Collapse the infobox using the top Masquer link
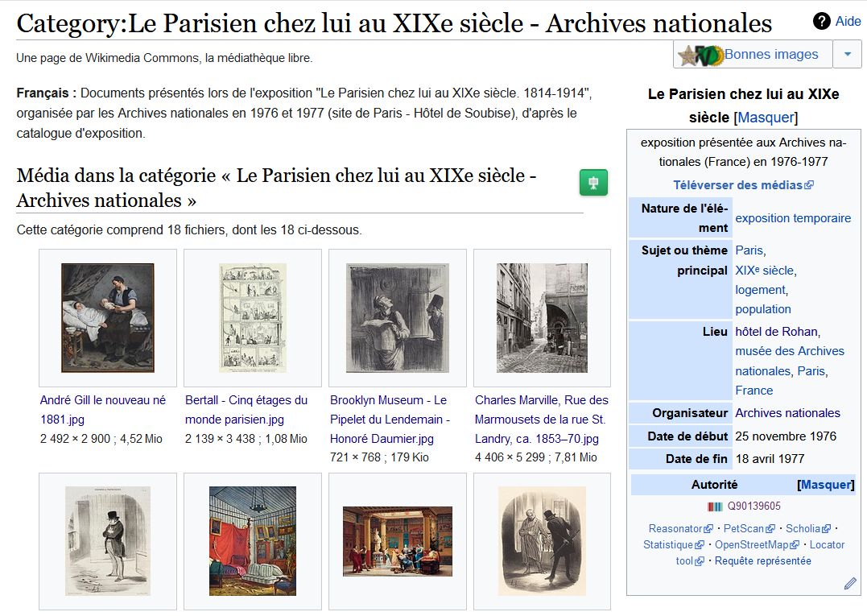Image resolution: width=867 pixels, height=616 pixels. pyautogui.click(x=766, y=118)
